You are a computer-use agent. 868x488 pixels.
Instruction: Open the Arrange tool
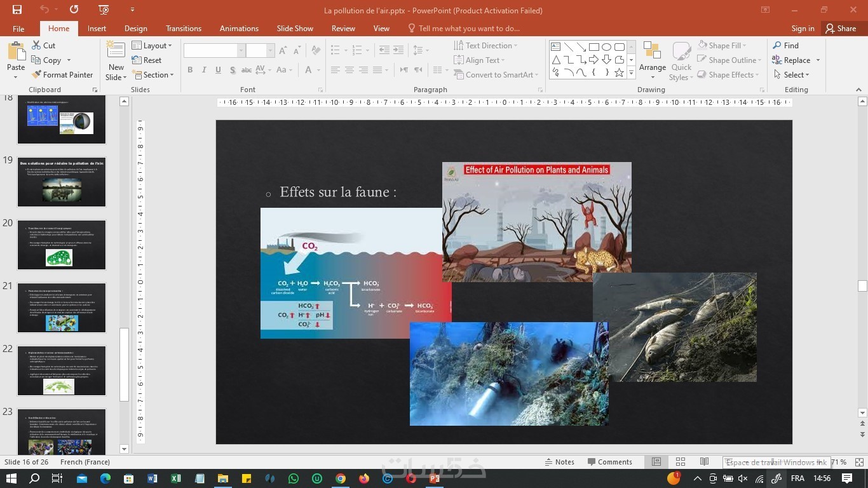point(652,60)
